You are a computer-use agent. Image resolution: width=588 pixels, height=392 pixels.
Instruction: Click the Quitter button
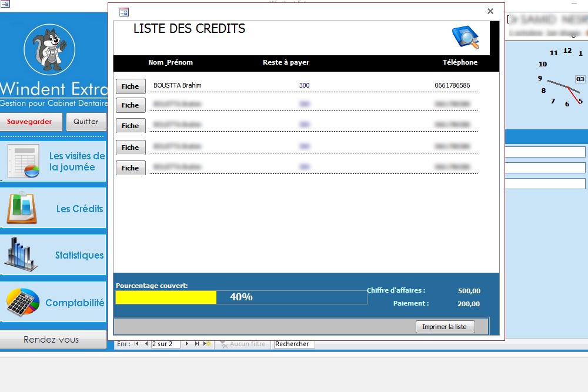pyautogui.click(x=86, y=122)
